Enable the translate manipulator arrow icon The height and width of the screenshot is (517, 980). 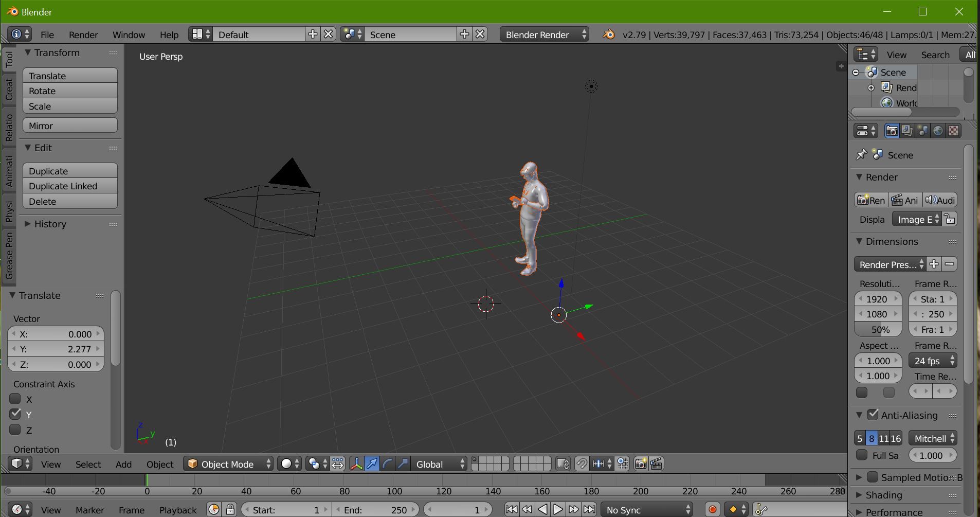[372, 463]
